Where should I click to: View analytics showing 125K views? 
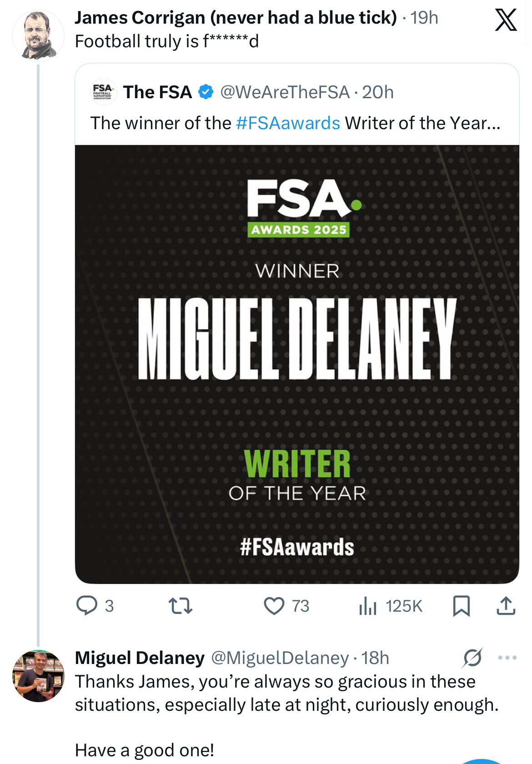click(x=368, y=606)
